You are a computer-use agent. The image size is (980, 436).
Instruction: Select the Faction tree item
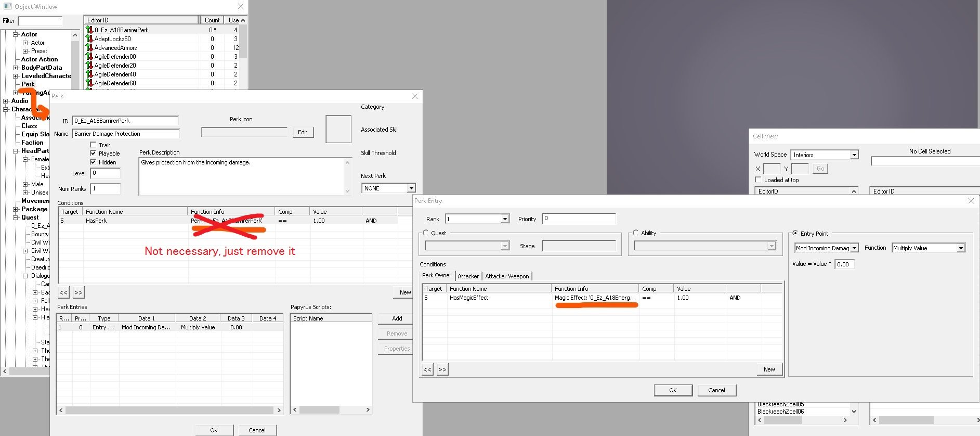32,143
